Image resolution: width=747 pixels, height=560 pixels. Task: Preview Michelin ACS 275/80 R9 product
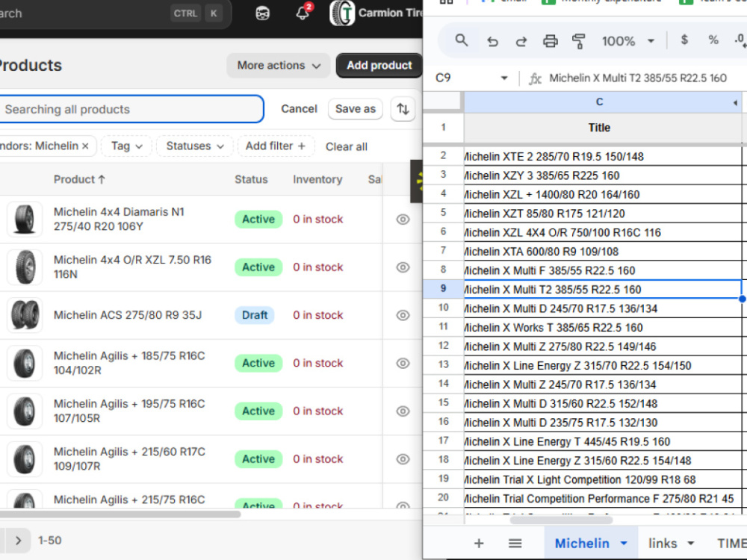tap(403, 315)
